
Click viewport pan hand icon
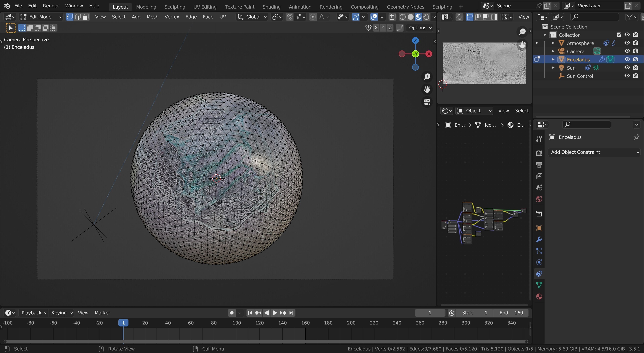(427, 89)
